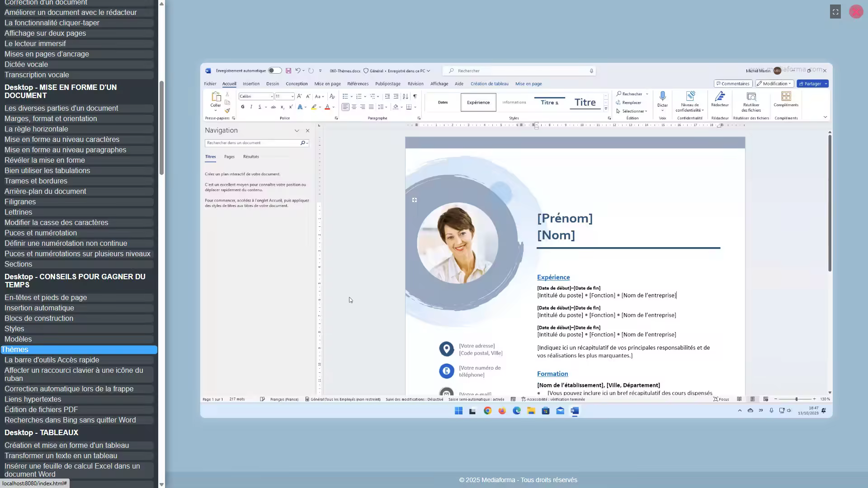Click the Word icon in the taskbar

coord(575,411)
